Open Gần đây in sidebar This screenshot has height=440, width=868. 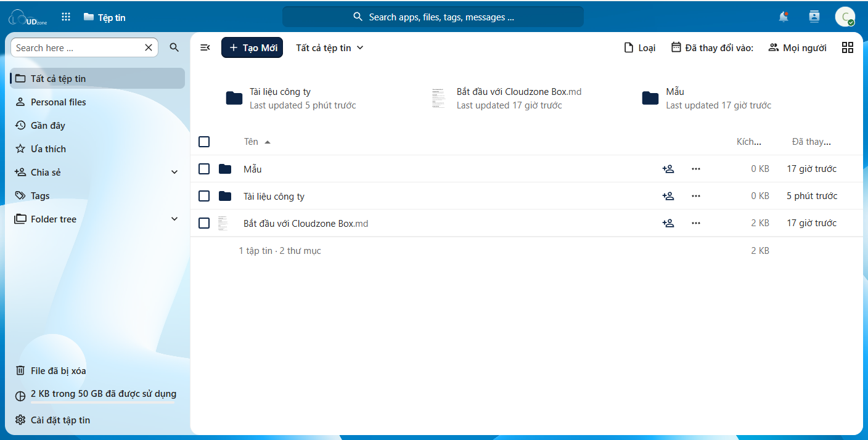pos(97,125)
